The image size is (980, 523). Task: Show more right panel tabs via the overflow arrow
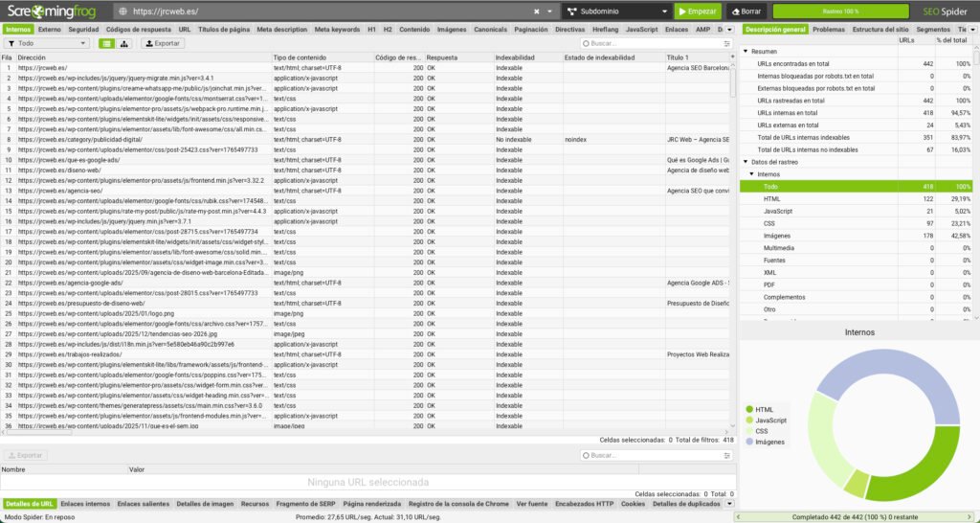click(x=972, y=30)
